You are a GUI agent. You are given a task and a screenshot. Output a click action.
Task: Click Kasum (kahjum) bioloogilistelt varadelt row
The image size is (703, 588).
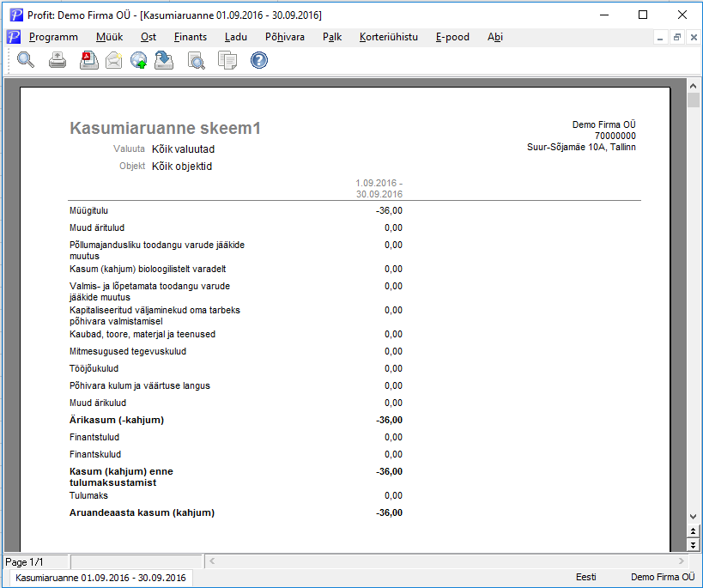[236, 270]
